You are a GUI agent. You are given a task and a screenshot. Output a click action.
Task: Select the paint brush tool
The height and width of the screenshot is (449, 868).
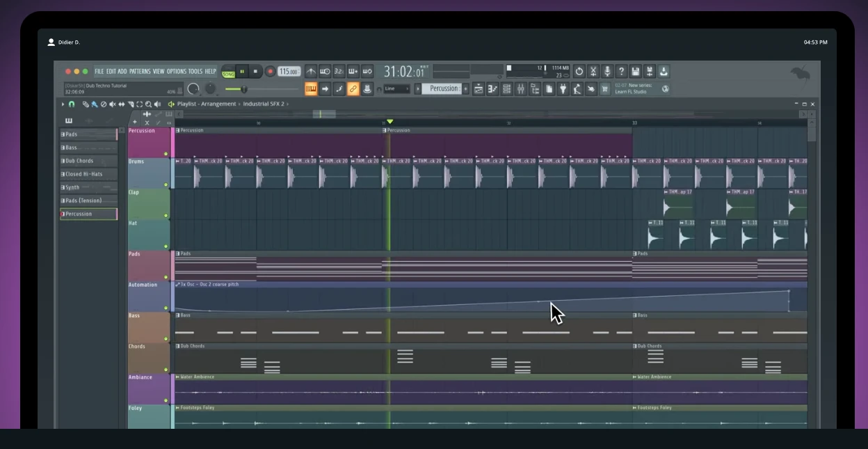[94, 104]
